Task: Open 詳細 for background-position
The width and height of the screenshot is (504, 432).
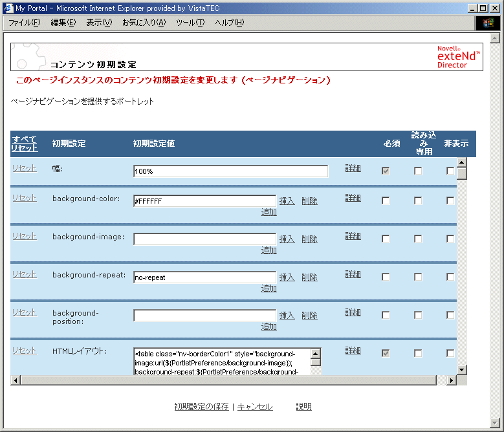Action: click(353, 313)
